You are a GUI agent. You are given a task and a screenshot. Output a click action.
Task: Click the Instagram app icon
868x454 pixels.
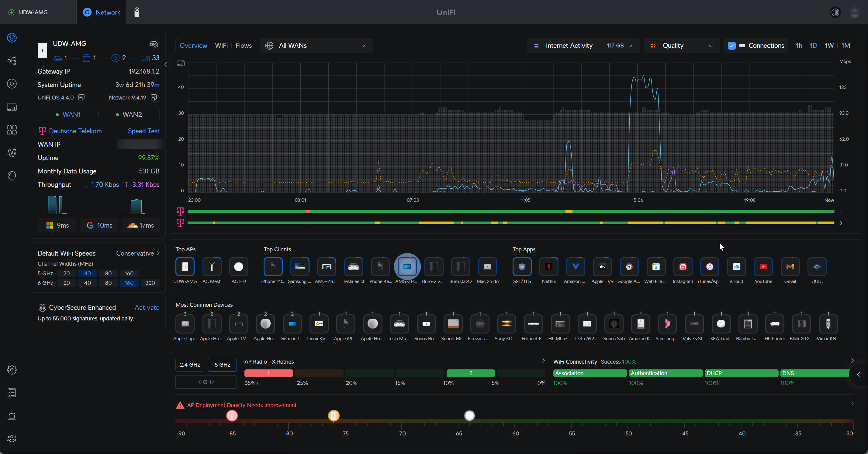[x=683, y=267]
